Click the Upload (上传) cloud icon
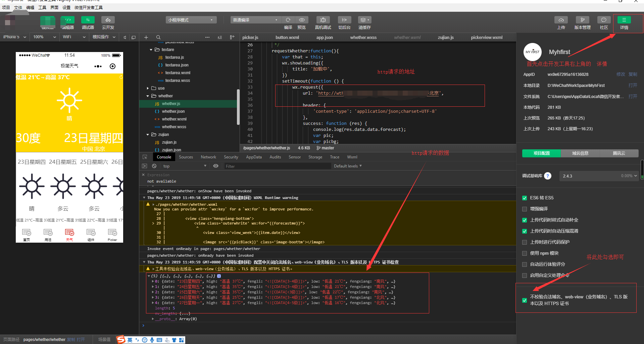The height and width of the screenshot is (344, 644). pos(561,20)
